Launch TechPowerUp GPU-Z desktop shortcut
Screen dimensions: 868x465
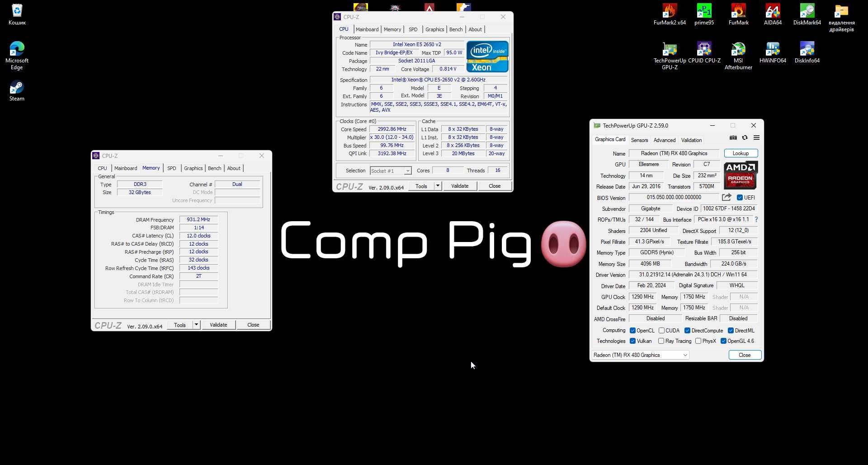(670, 56)
